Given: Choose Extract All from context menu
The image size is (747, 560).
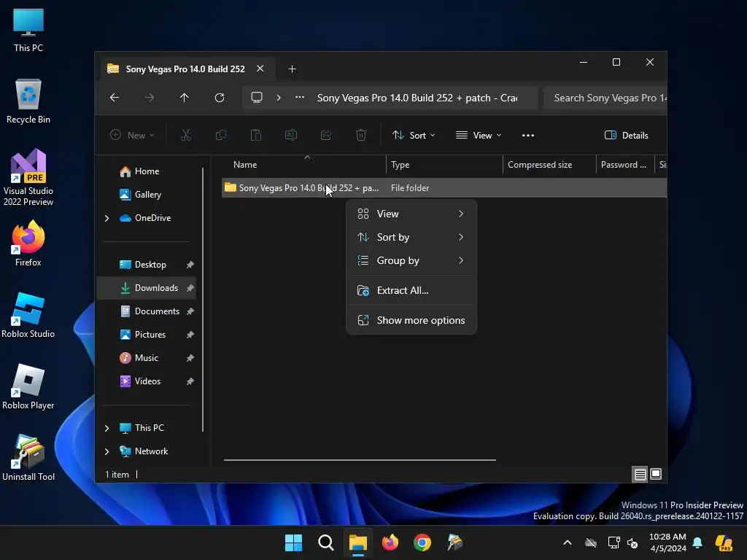Looking at the screenshot, I should 411,290.
